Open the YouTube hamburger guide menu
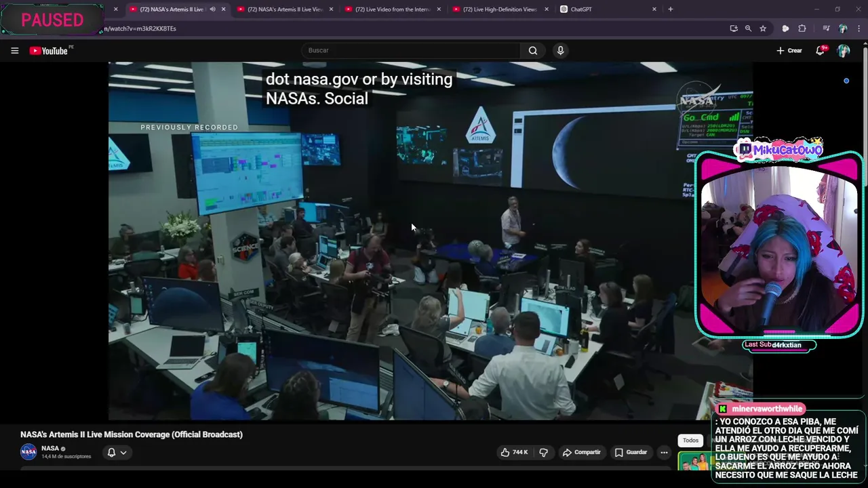 pyautogui.click(x=14, y=51)
